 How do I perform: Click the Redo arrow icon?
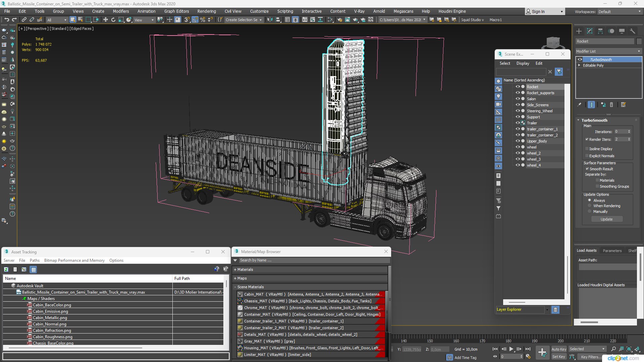pos(14,20)
